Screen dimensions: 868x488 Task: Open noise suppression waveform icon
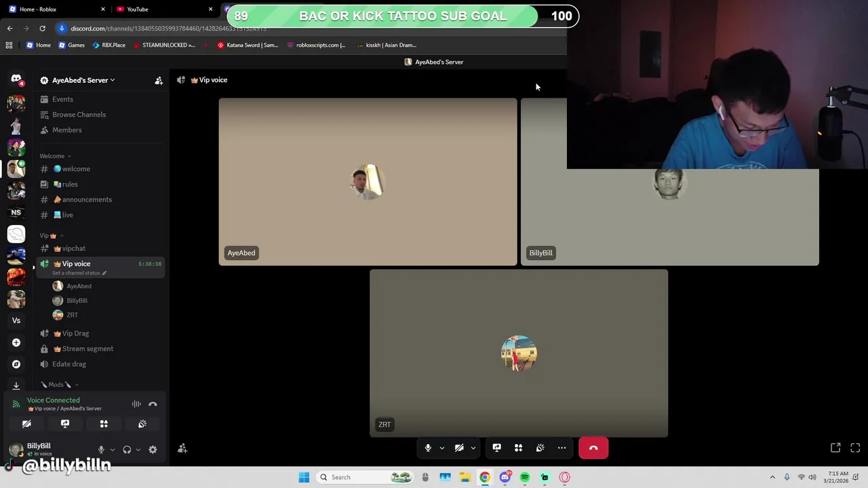click(136, 404)
